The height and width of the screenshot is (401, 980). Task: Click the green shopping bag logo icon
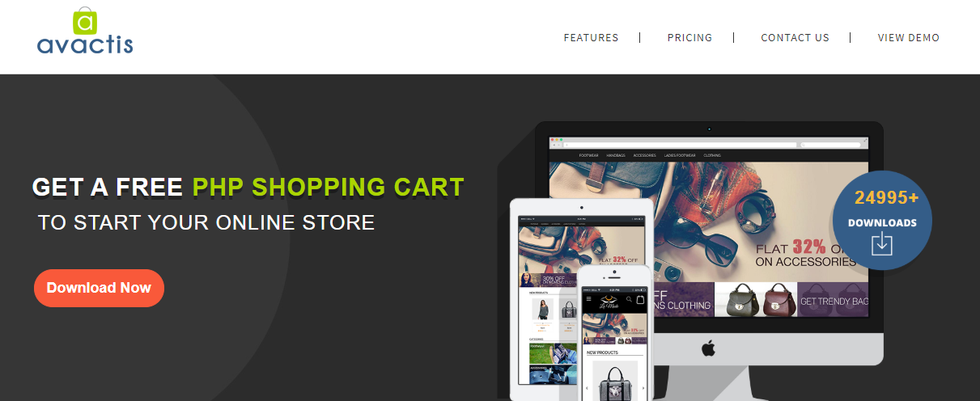(x=85, y=21)
